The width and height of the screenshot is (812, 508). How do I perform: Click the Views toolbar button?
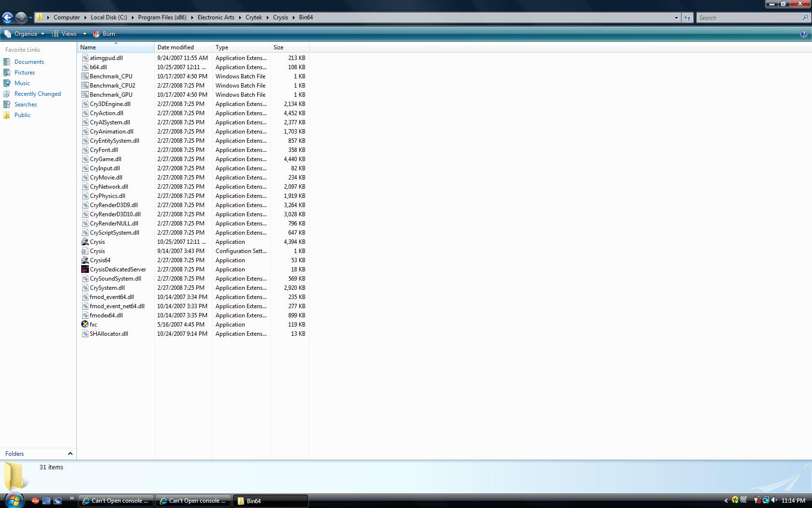(64, 34)
